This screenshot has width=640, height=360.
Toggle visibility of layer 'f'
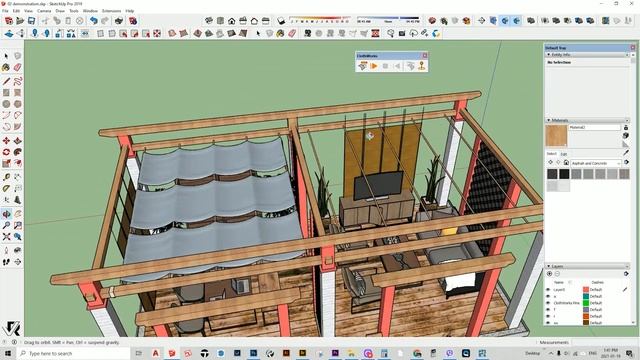[548, 309]
